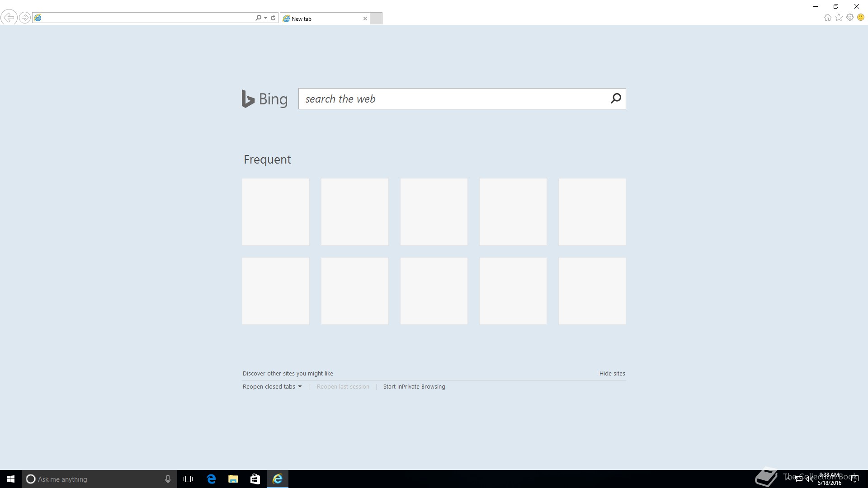
Task: Open the volume control in system tray
Action: point(809,479)
